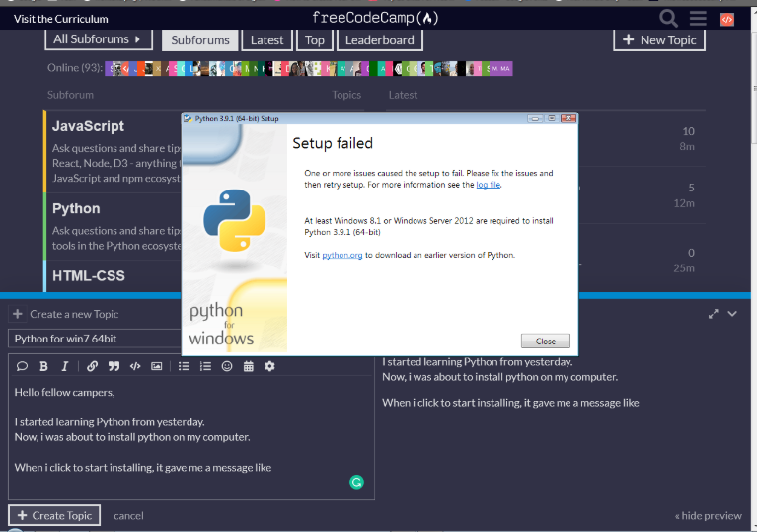Open the python.org link in Setup dialog
Screen dimensions: 757x532
[342, 255]
